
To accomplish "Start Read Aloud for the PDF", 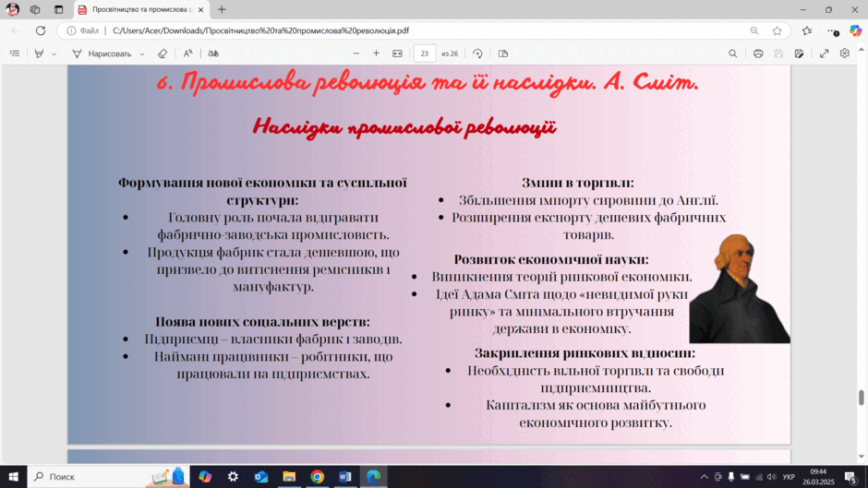I will [x=188, y=54].
